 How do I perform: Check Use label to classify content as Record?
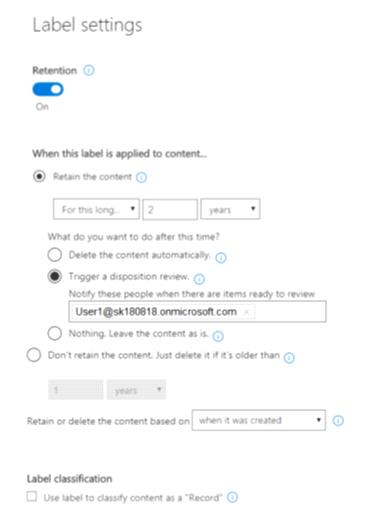32,497
